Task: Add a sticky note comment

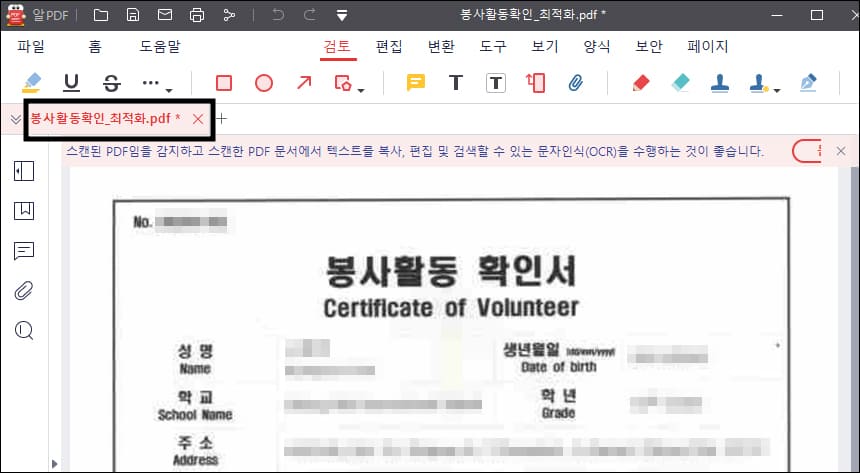Action: point(416,83)
